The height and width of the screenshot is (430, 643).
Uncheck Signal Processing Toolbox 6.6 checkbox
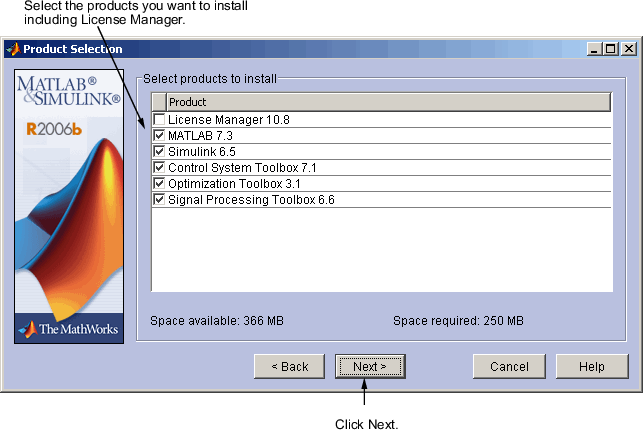point(159,199)
